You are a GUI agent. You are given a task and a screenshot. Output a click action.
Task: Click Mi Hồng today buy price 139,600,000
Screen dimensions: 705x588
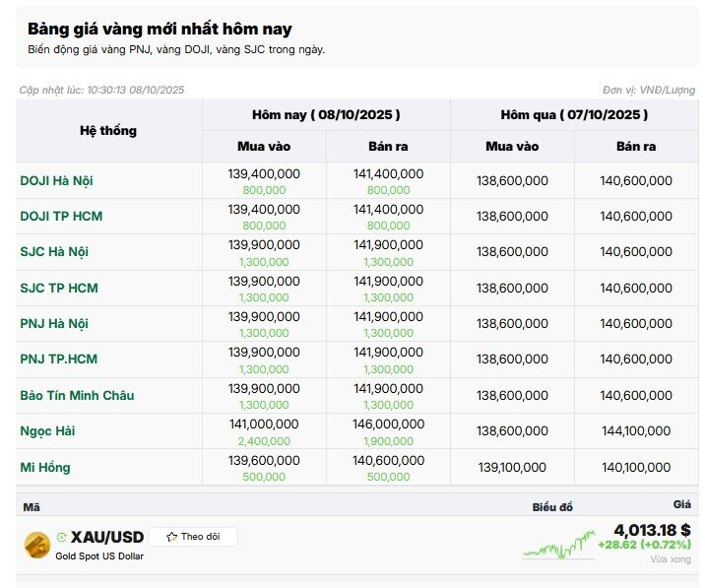pos(264,460)
